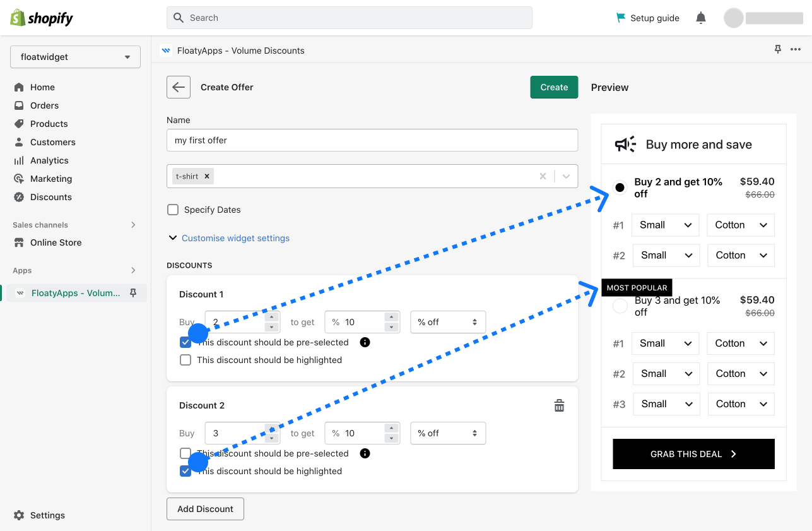This screenshot has height=531, width=812.
Task: Click the Add Discount button
Action: (x=205, y=509)
